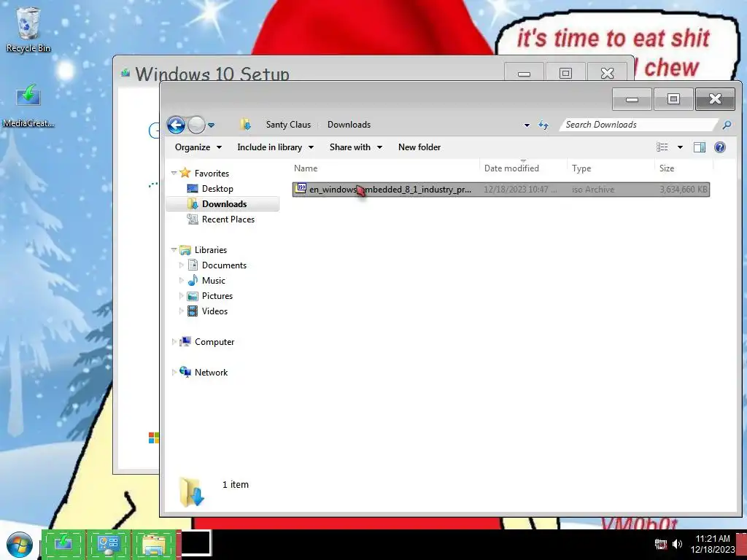Click the volume speaker tray icon

(677, 544)
